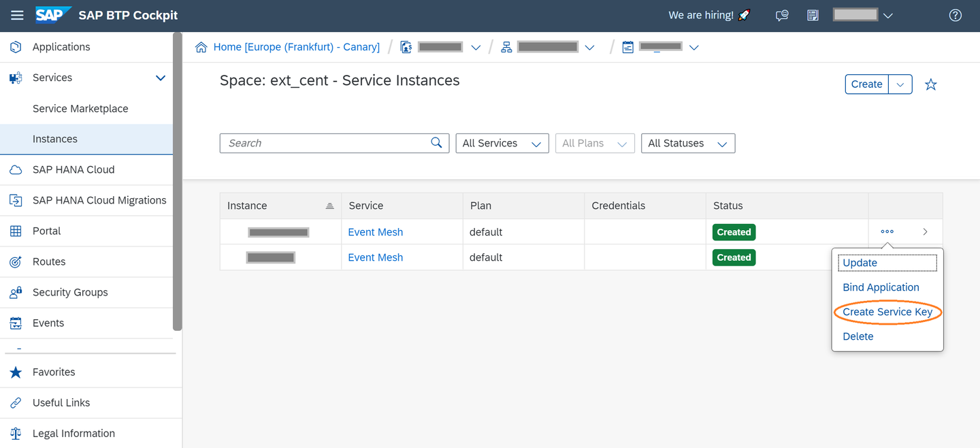Open the notes icon in header
Screen dimensions: 980x448
point(813,16)
